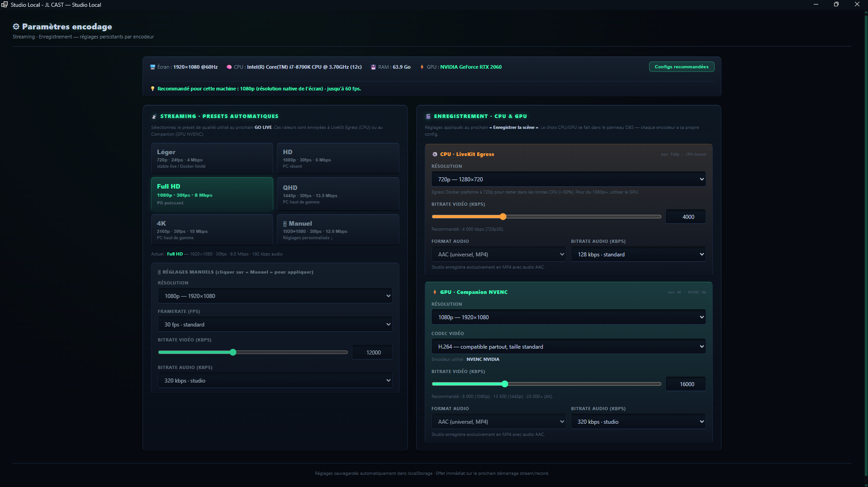Click the manual bitrate field showing 12000
Screen dimensions: 868x487
tap(372, 352)
